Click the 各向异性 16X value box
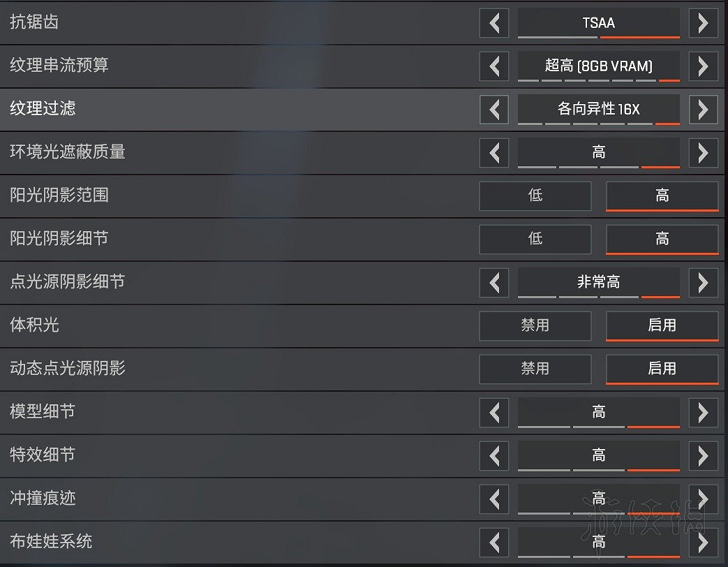The image size is (728, 567). click(598, 110)
